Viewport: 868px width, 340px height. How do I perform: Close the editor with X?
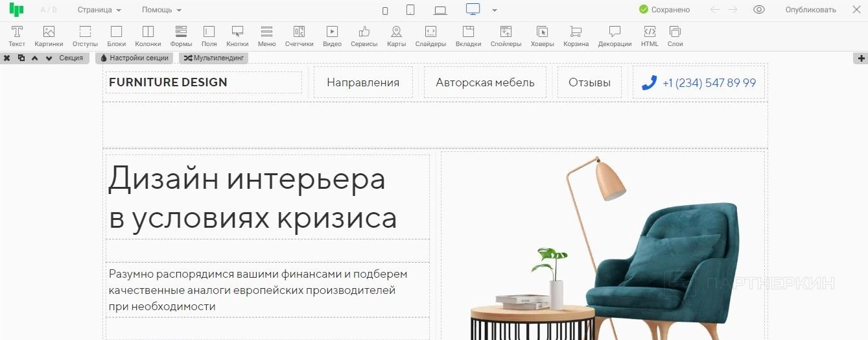click(x=856, y=10)
